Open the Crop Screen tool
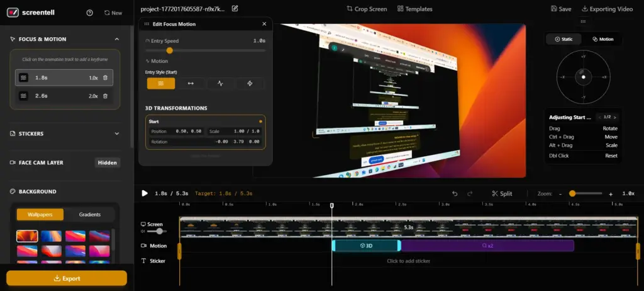644x291 pixels. [367, 9]
